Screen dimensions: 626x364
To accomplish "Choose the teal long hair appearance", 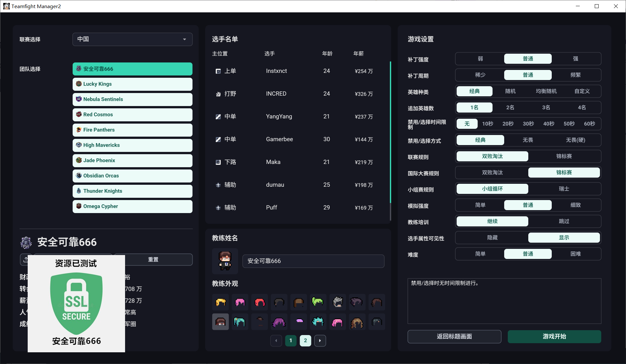I will (x=240, y=322).
